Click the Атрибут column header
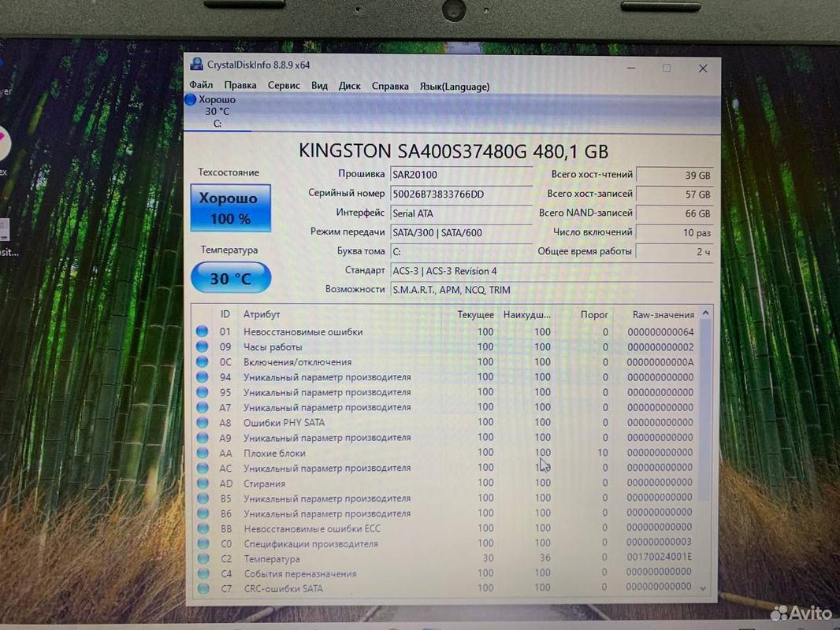840x630 pixels. pyautogui.click(x=262, y=315)
